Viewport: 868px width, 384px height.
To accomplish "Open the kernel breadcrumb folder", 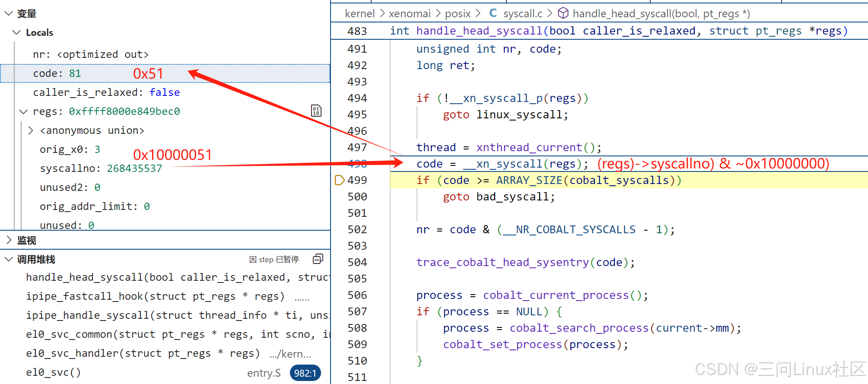I will pos(359,13).
